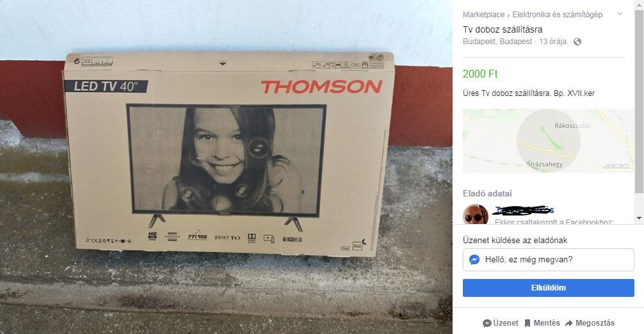Expand the listing options chevron
This screenshot has width=644, height=334.
click(620, 14)
